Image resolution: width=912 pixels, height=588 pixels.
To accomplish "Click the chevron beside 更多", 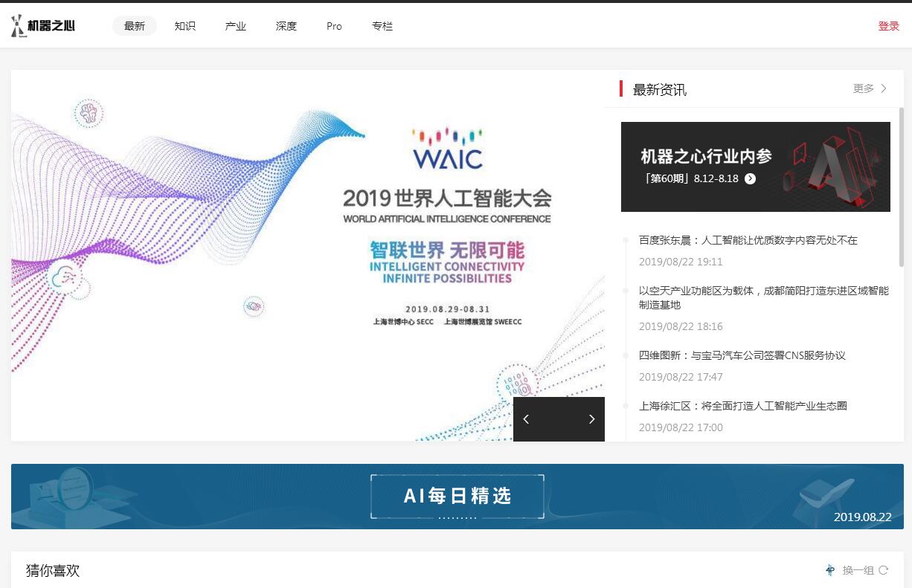I will click(x=884, y=88).
